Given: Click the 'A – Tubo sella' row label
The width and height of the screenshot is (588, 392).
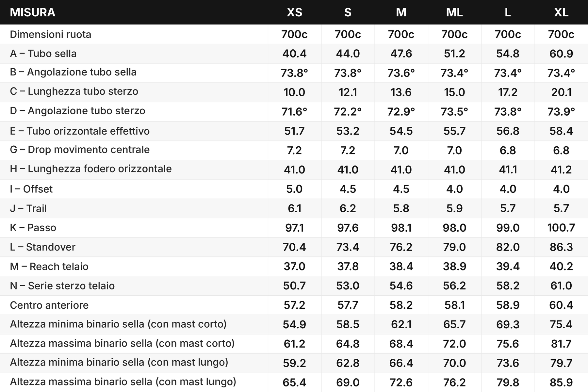Looking at the screenshot, I should 43,53.
